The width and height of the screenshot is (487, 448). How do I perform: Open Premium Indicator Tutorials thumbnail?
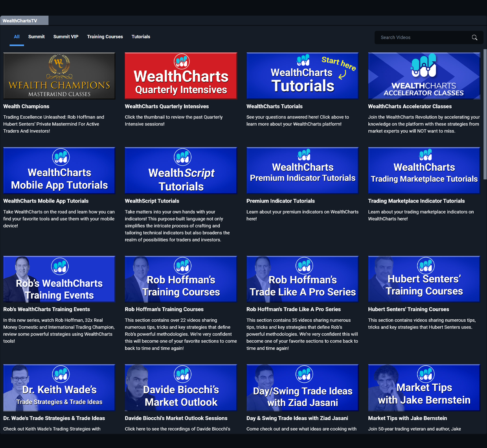[303, 170]
